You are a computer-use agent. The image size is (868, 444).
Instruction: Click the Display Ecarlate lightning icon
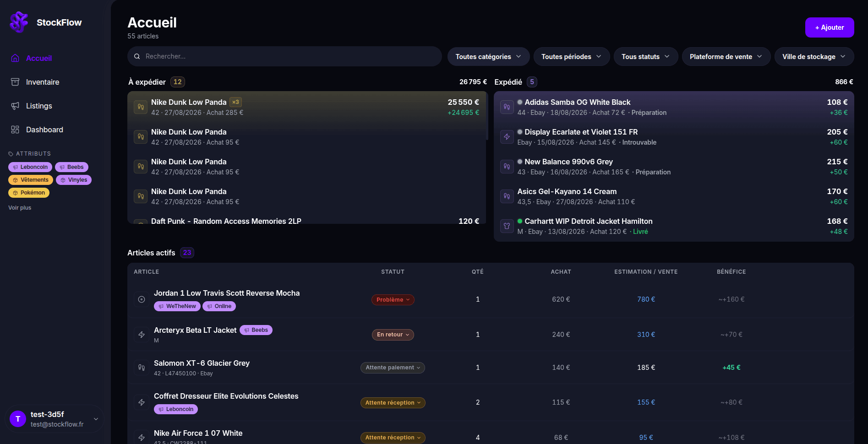[x=507, y=137]
